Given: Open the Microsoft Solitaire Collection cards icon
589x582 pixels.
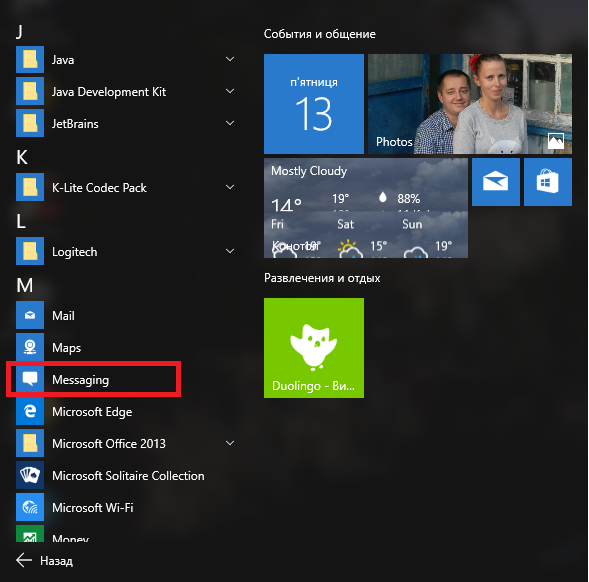Looking at the screenshot, I should (30, 475).
